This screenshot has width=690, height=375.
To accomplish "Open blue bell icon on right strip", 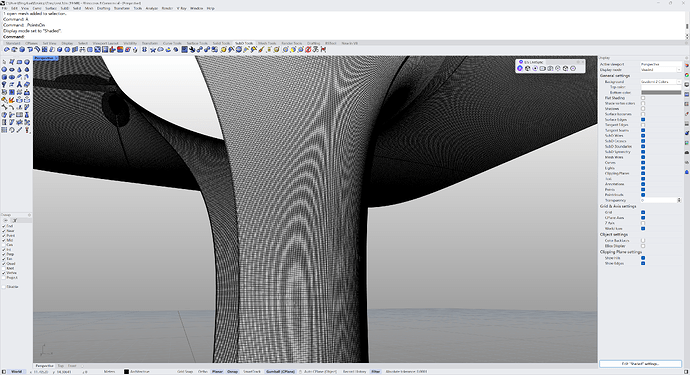I will pyautogui.click(x=686, y=172).
